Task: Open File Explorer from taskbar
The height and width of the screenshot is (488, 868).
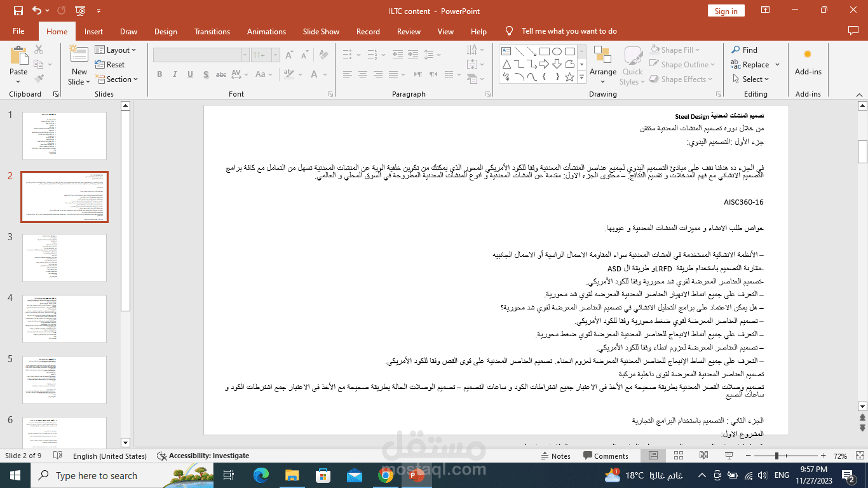Action: click(x=292, y=475)
